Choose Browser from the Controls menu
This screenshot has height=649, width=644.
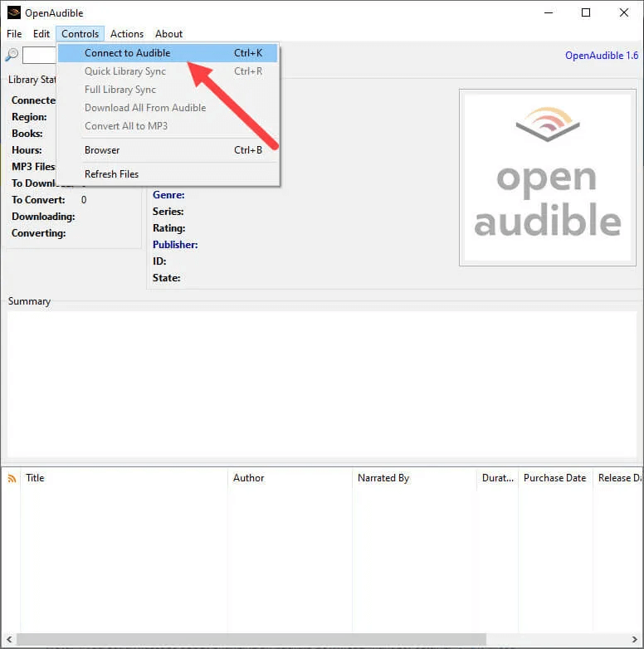102,150
